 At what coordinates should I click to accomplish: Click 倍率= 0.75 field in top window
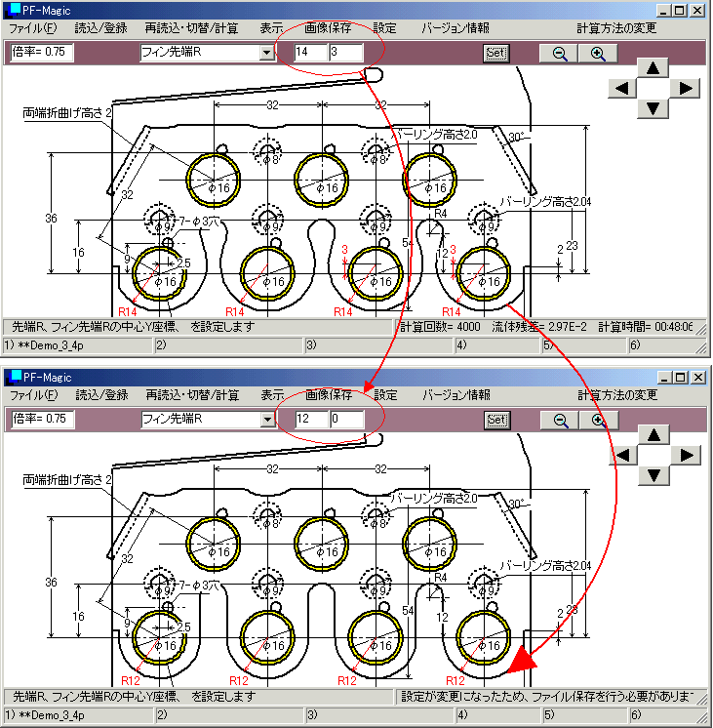(x=41, y=52)
